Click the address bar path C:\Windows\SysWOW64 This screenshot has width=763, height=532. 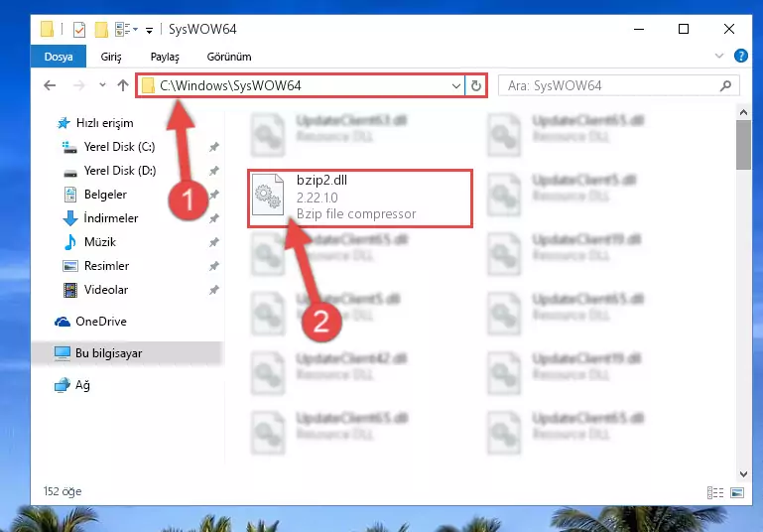click(230, 85)
